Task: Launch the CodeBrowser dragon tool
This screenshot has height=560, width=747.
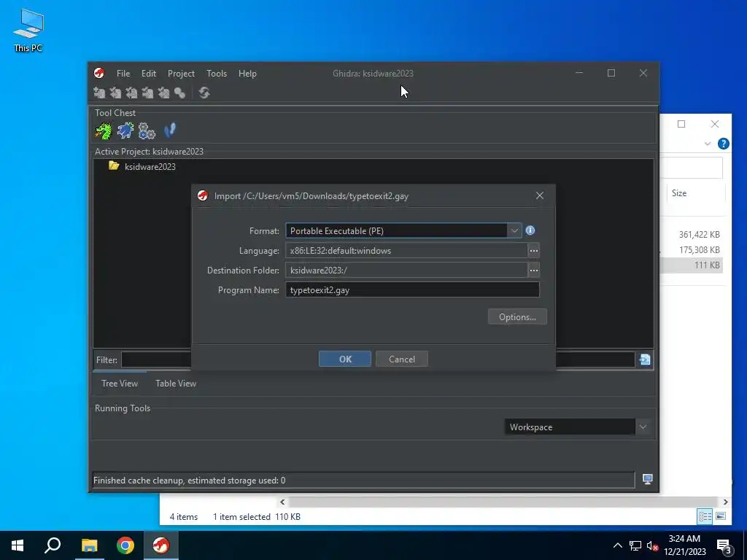Action: (x=104, y=131)
